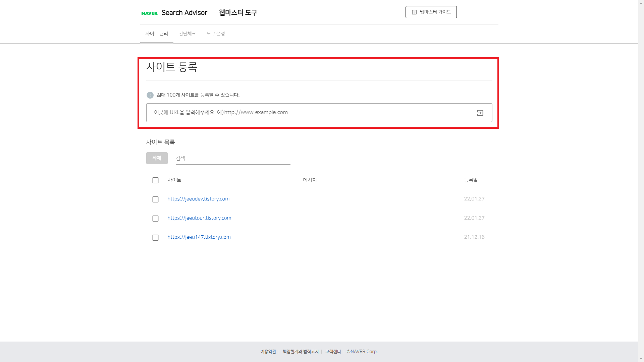Select the 사이트 관리 tab
This screenshot has width=644, height=362.
[x=157, y=34]
